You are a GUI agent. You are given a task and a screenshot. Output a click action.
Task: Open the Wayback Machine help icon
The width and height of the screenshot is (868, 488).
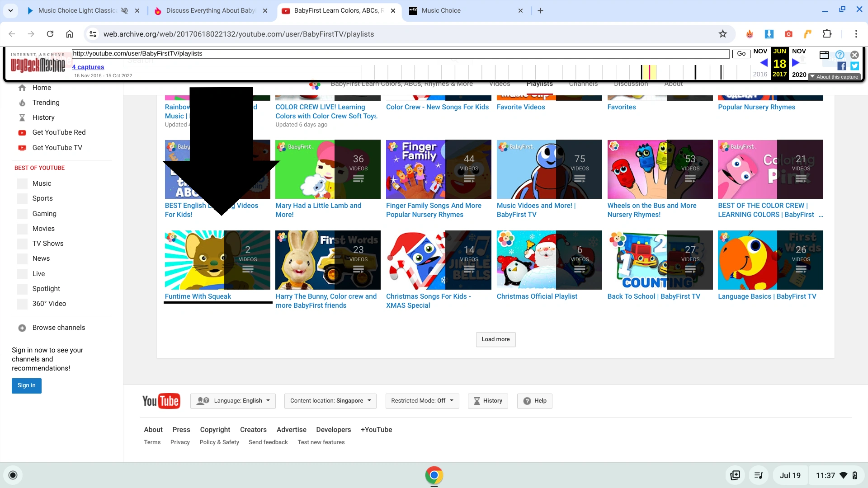(x=840, y=55)
